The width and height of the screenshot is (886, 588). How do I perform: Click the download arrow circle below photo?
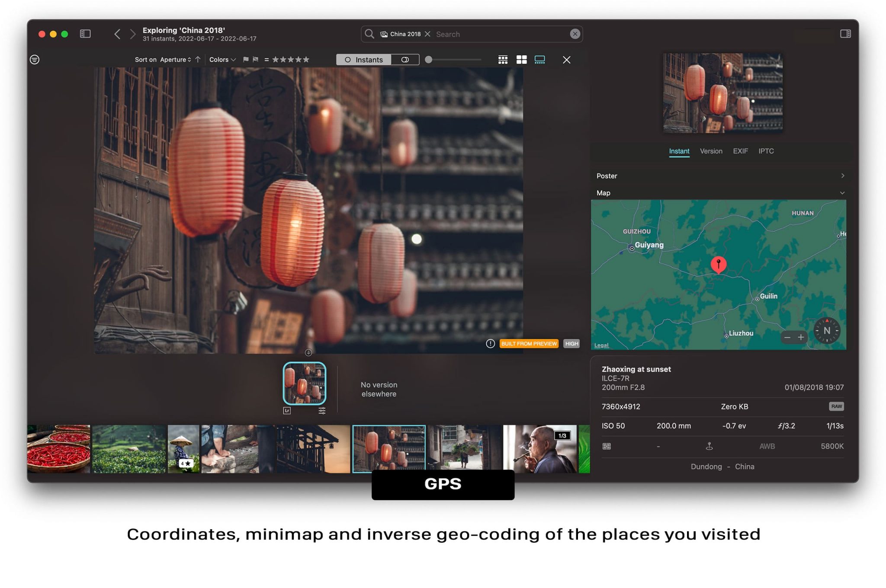coord(308,352)
